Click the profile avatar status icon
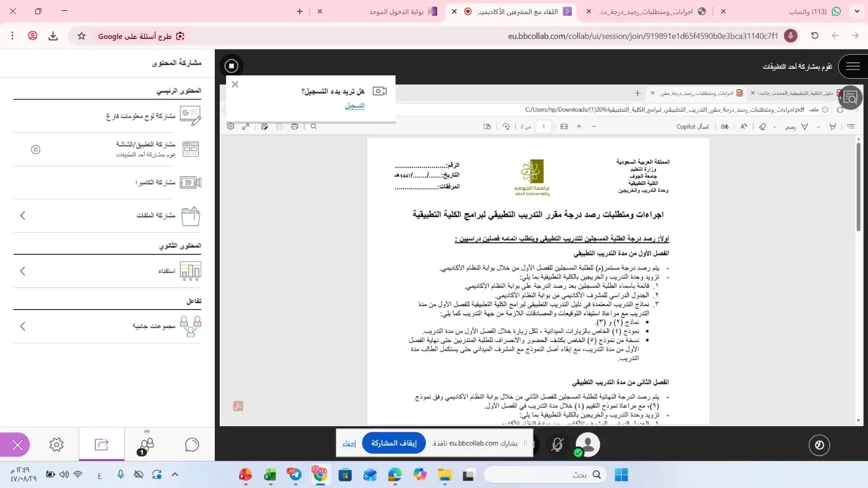This screenshot has height=488, width=868. click(x=587, y=445)
